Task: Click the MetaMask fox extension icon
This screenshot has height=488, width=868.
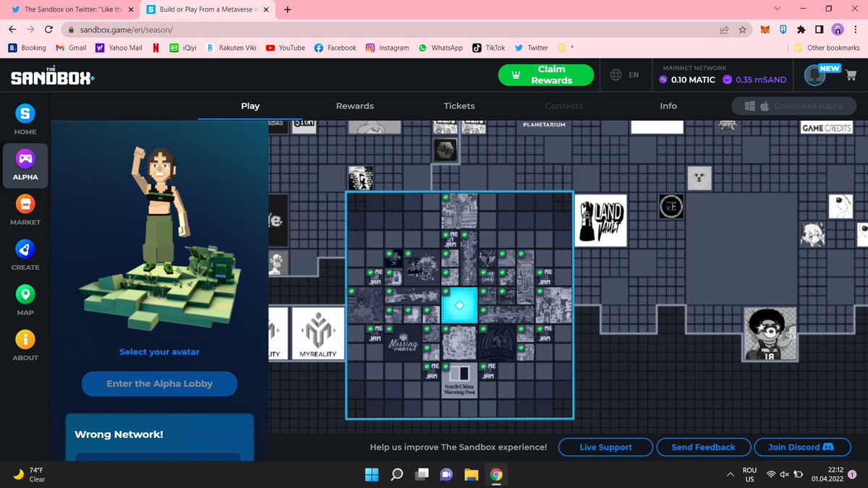Action: coord(765,30)
